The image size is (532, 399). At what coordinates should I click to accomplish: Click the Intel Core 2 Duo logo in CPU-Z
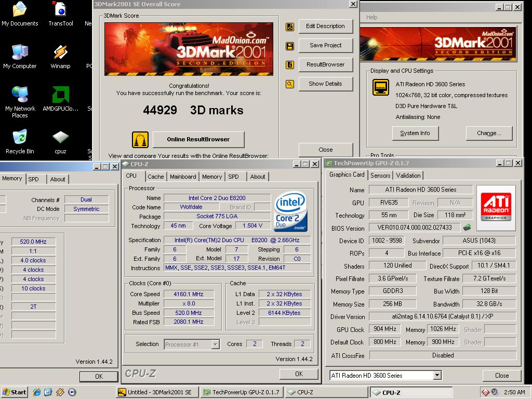[290, 212]
